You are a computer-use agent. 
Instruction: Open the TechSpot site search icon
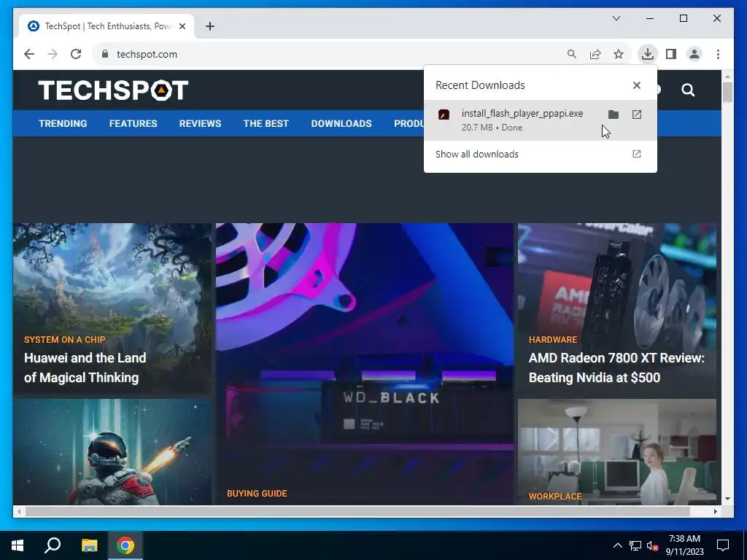[687, 90]
